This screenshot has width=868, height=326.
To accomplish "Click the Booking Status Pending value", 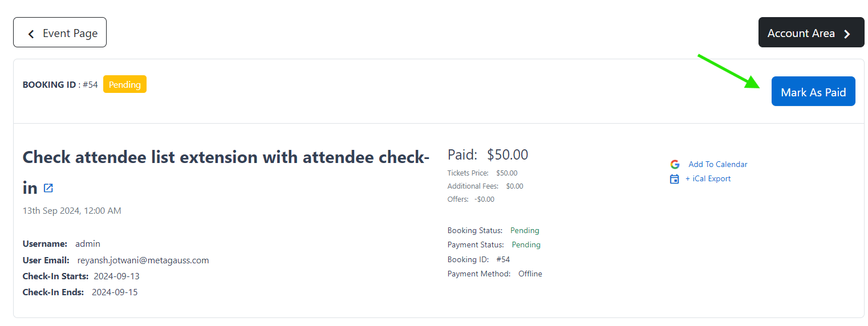I will 525,231.
